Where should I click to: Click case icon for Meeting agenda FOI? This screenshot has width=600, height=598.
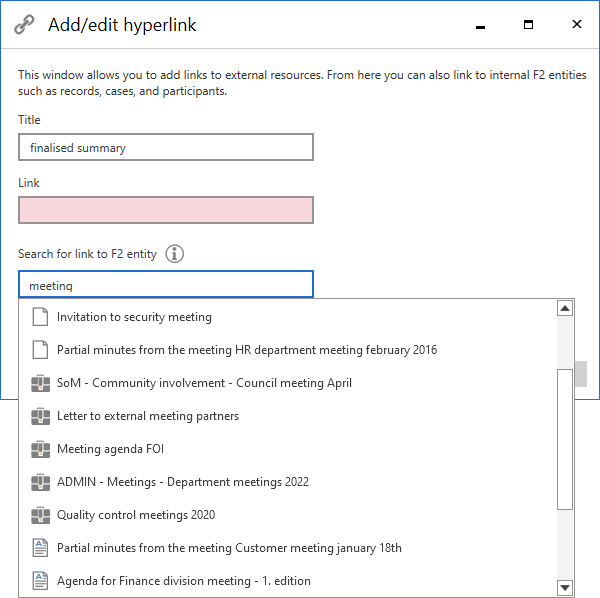click(40, 449)
